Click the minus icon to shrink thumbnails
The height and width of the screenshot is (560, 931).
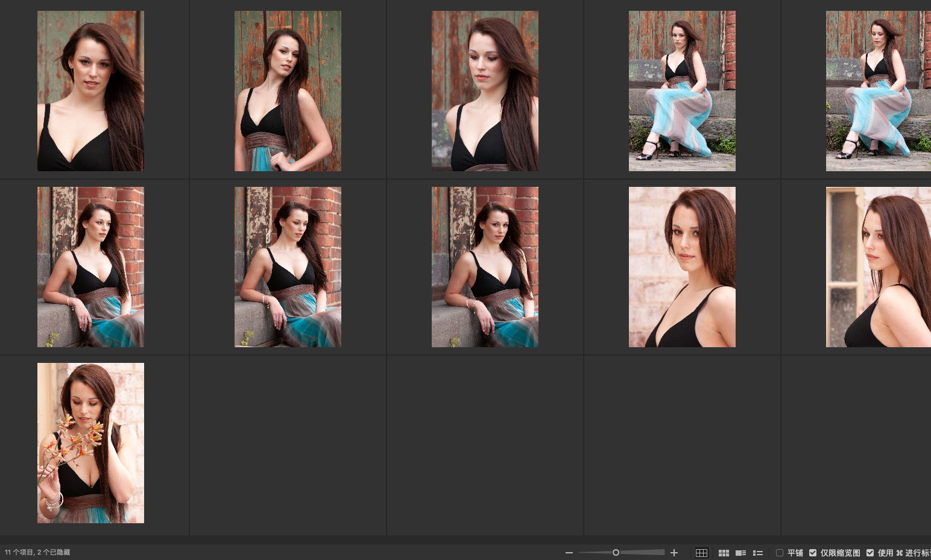[569, 553]
